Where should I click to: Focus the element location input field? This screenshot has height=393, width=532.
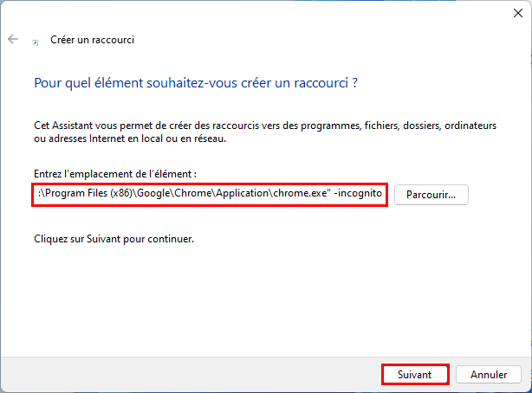click(x=210, y=195)
